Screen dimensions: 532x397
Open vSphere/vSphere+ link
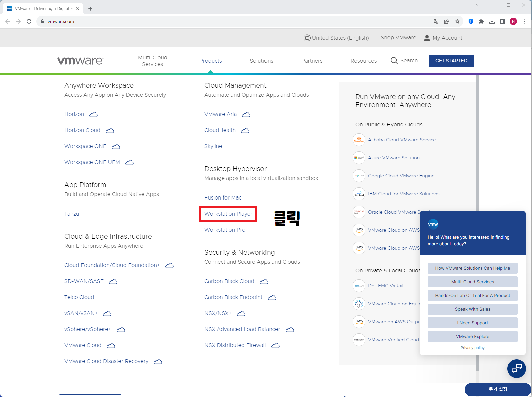click(88, 329)
